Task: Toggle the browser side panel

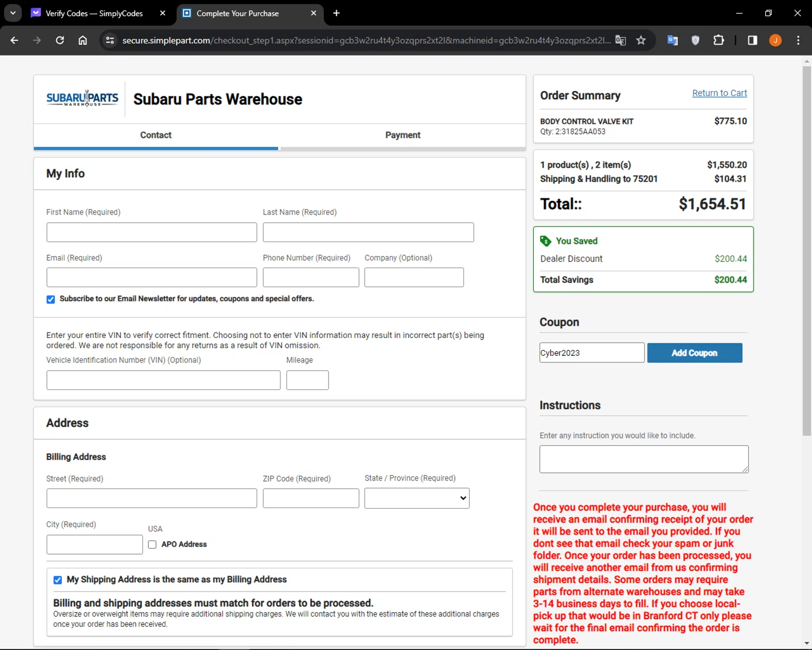Action: point(752,40)
